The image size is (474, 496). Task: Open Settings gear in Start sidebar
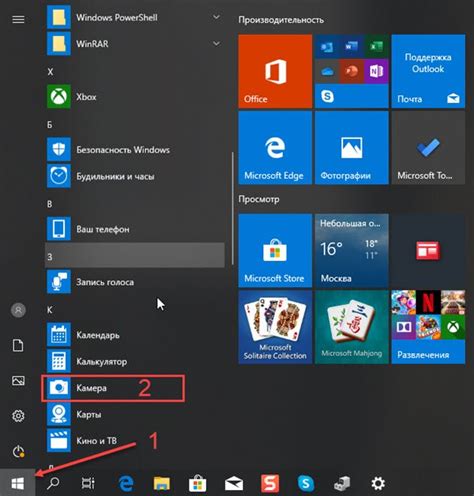(x=18, y=416)
